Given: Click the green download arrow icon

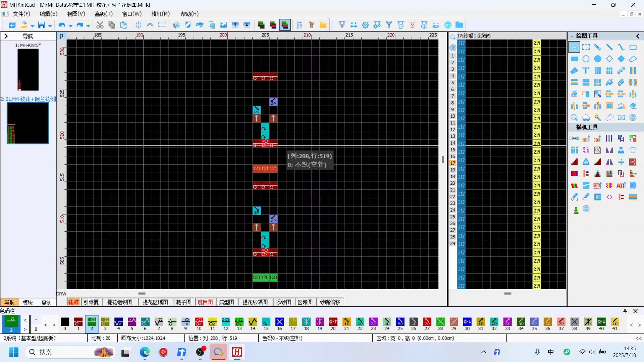Looking at the screenshot, I should pyautogui.click(x=576, y=210).
